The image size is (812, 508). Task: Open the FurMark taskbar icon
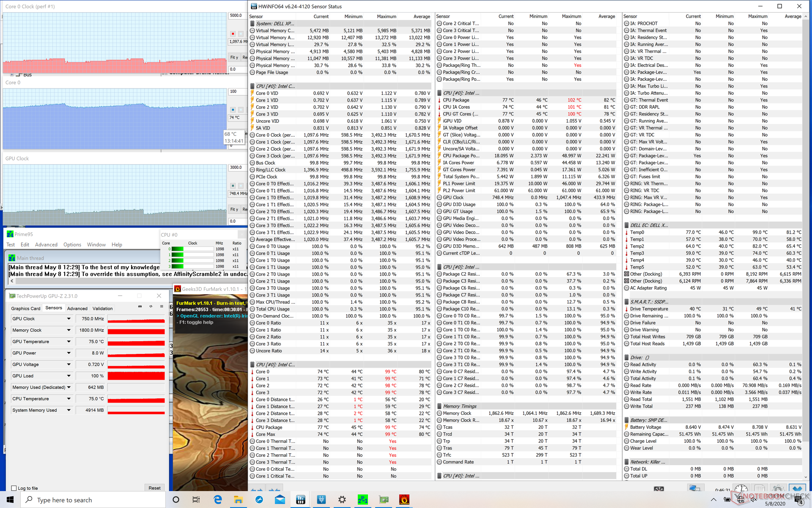[404, 500]
